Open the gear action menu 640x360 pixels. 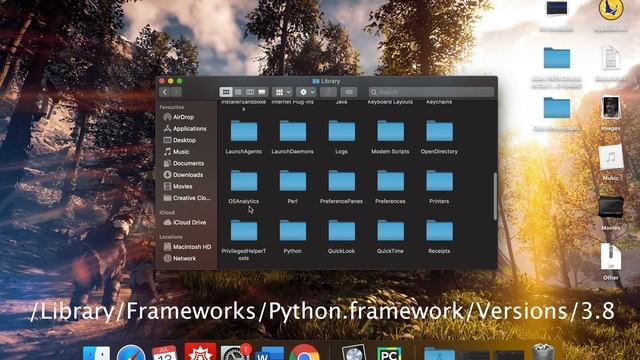point(307,92)
